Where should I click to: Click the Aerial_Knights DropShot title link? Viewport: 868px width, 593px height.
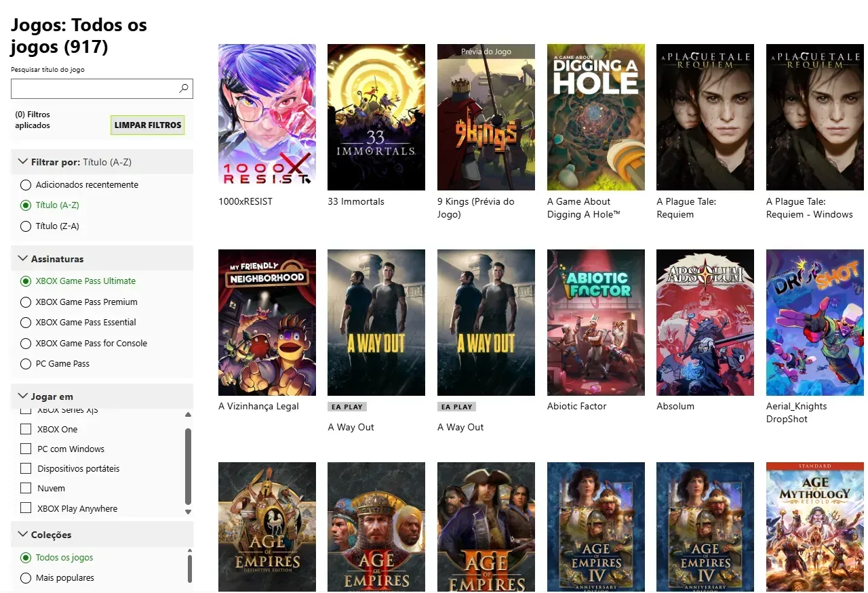tap(797, 413)
